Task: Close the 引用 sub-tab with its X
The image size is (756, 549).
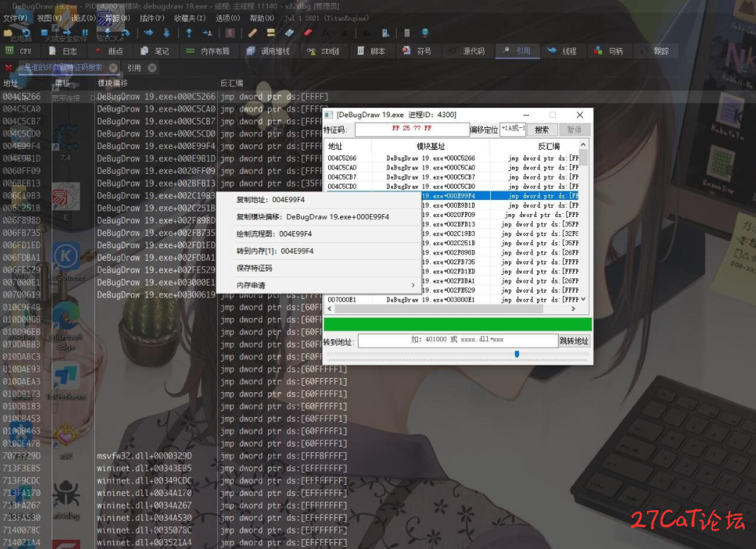Action: (x=152, y=68)
